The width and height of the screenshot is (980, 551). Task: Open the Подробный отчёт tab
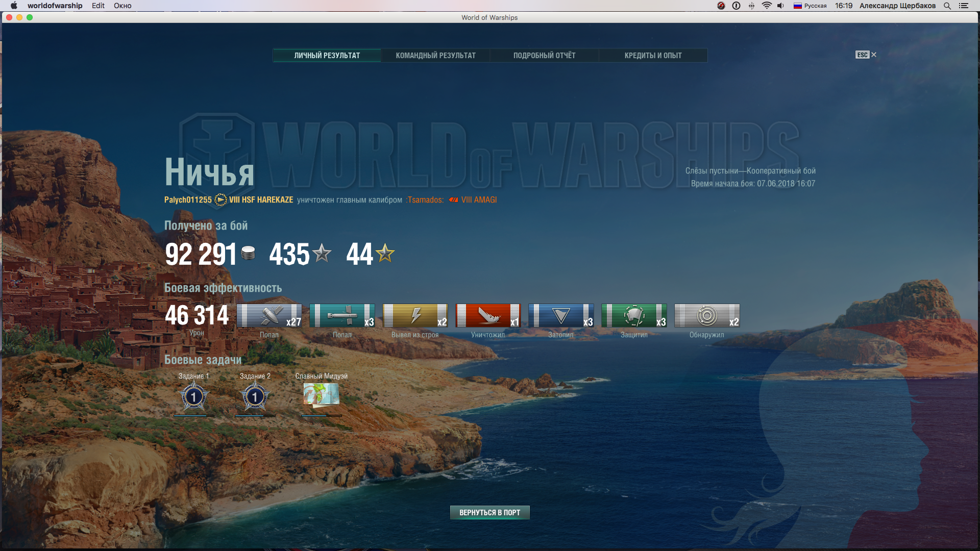point(544,55)
